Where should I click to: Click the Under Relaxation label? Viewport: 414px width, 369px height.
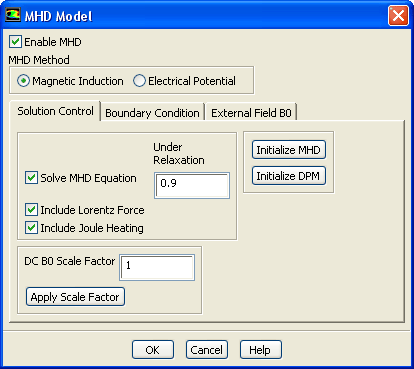point(179,154)
